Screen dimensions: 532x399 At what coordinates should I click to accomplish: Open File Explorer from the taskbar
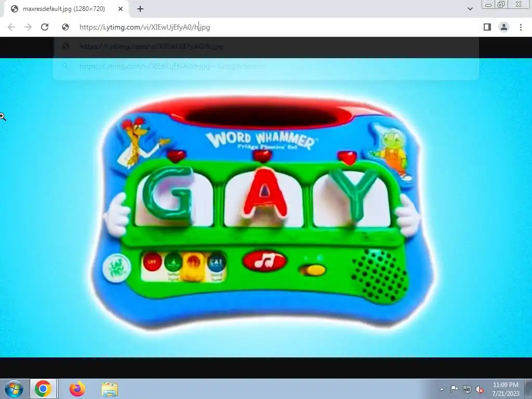[110, 390]
